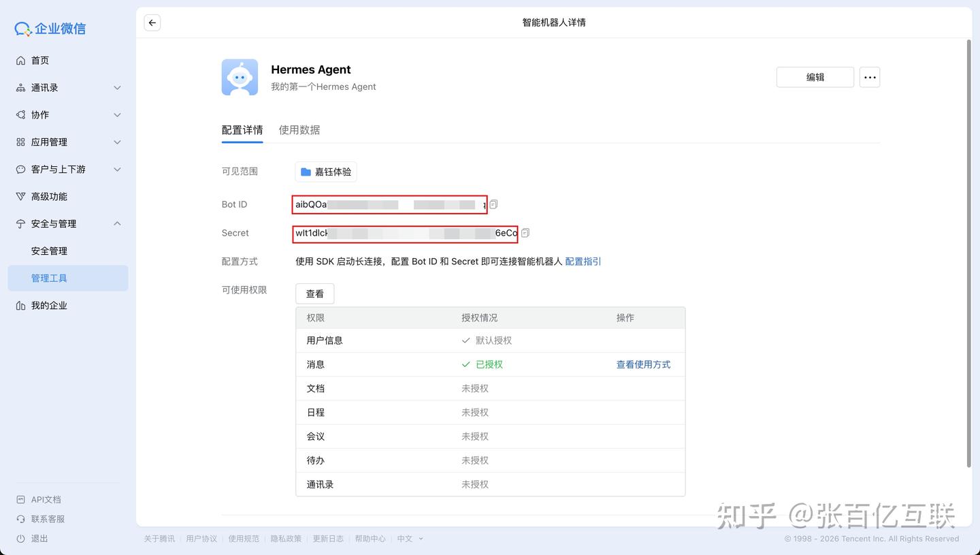Expand the 通讯录 section chevron
The image size is (980, 555).
point(116,87)
